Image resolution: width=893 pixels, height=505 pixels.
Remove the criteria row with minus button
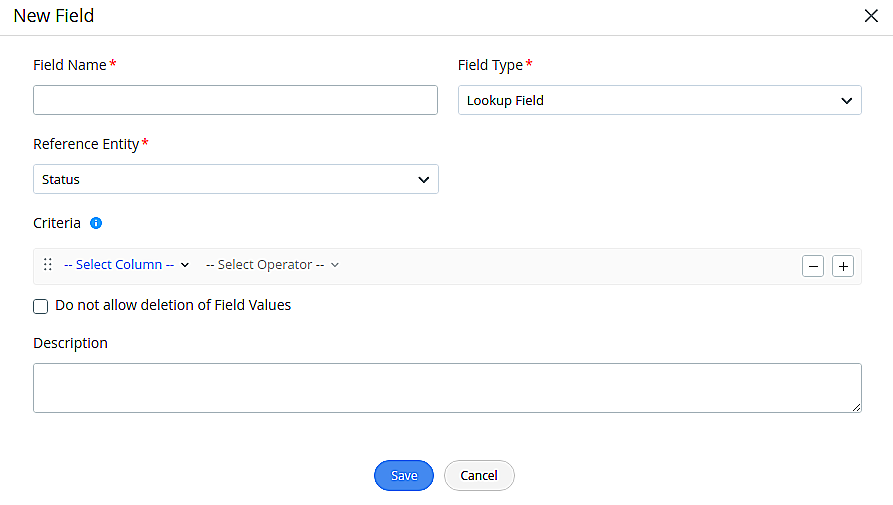(813, 266)
